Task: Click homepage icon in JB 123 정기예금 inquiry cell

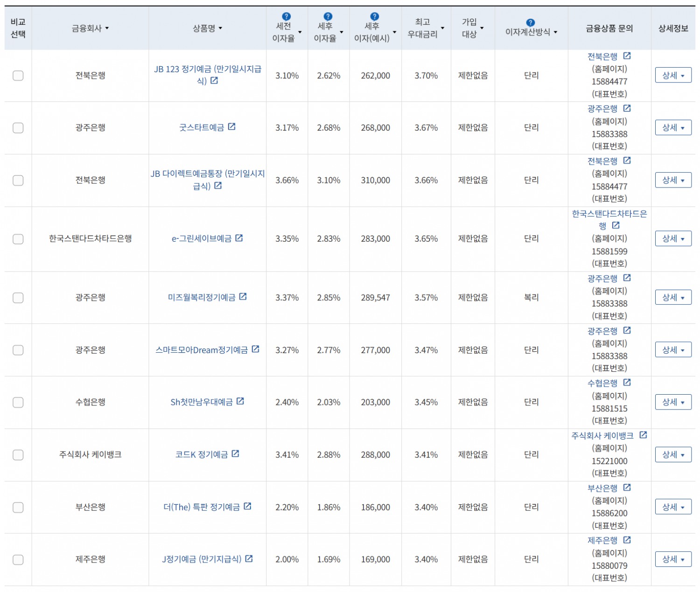Action: (627, 56)
